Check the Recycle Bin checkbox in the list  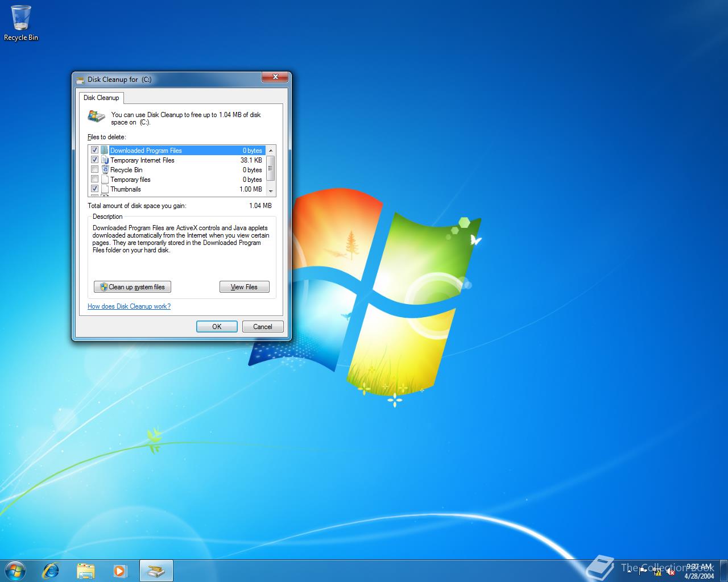(x=95, y=170)
